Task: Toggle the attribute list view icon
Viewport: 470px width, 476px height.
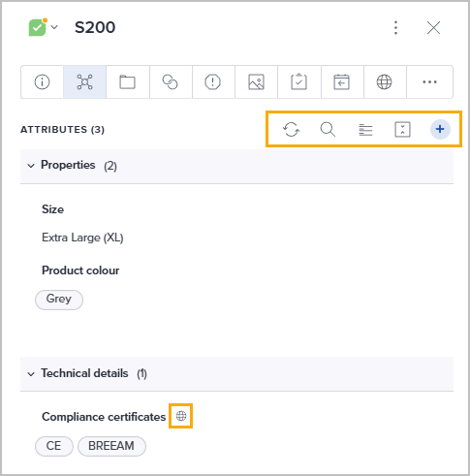Action: pyautogui.click(x=365, y=130)
